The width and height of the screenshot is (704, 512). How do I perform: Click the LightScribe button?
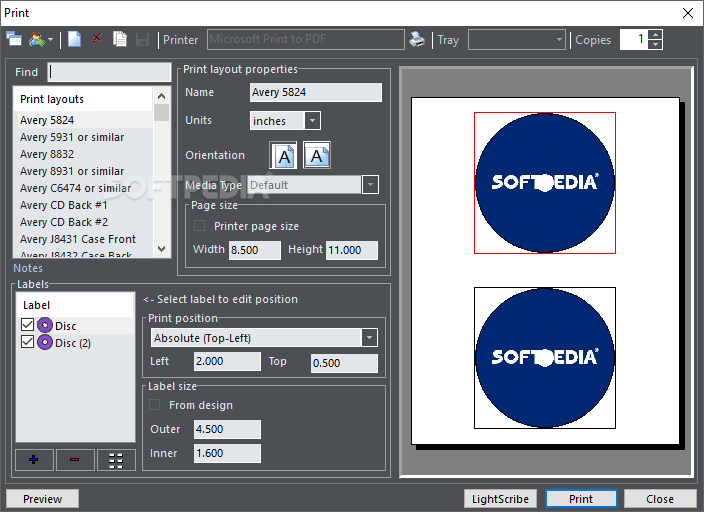[x=500, y=499]
